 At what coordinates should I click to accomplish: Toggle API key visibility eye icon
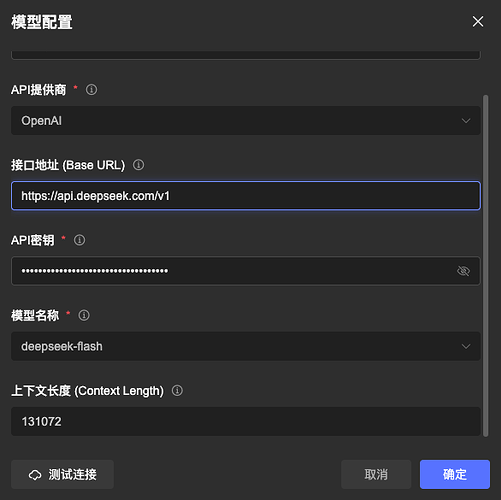[x=463, y=271]
